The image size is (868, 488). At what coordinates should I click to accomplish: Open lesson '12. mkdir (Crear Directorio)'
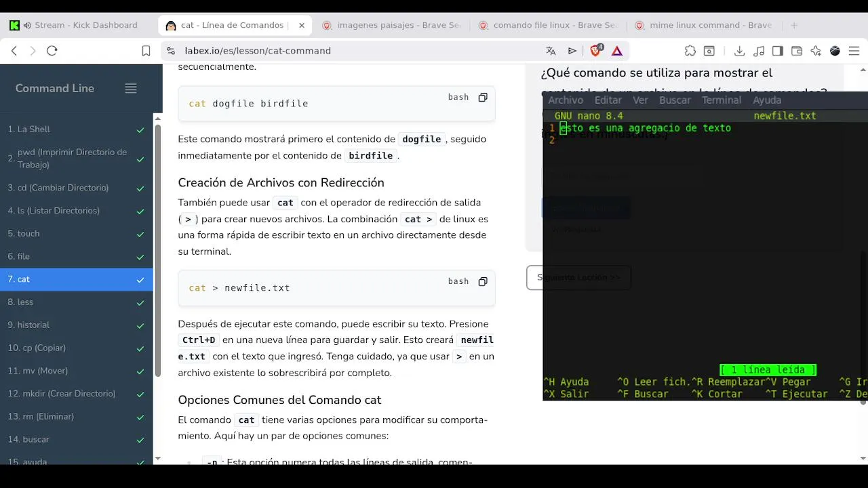[76, 394]
